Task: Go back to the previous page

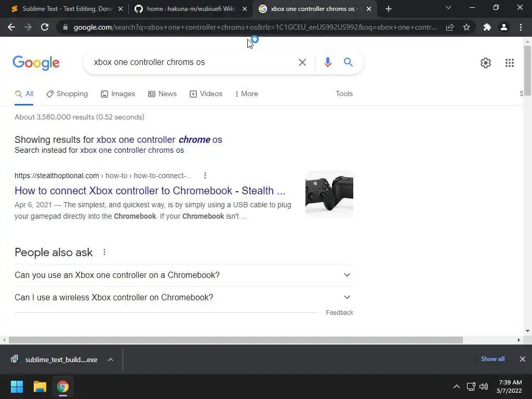Action: [11, 27]
